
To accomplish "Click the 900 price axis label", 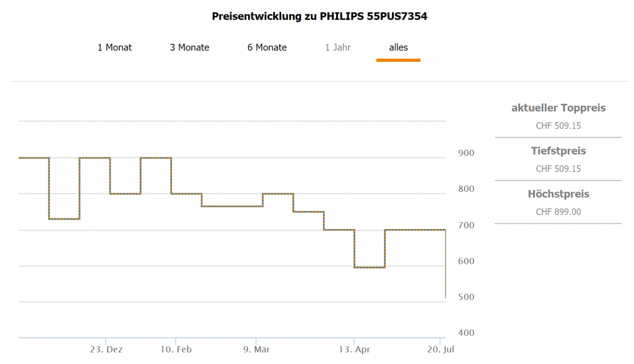I will pyautogui.click(x=466, y=154).
